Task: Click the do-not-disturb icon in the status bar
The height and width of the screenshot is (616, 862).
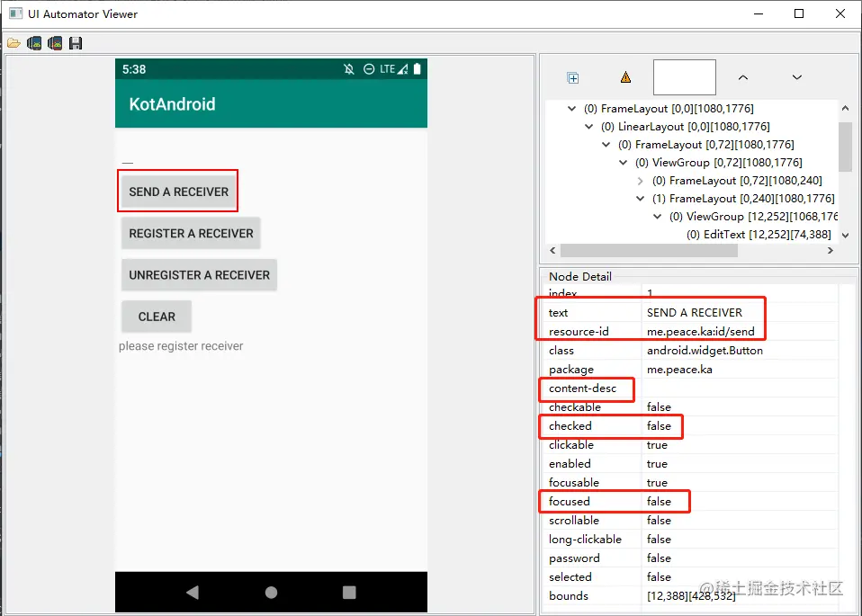Action: pyautogui.click(x=369, y=69)
